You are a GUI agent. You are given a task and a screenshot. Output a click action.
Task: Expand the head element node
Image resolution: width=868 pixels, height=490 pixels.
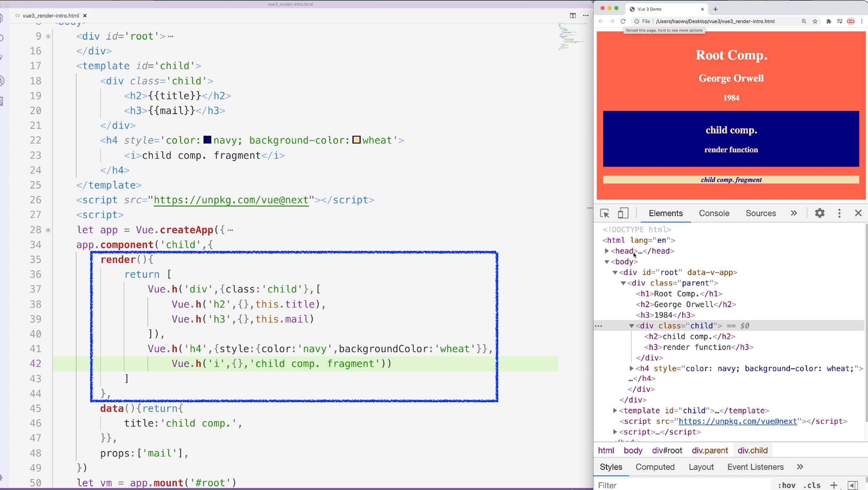[x=607, y=251]
